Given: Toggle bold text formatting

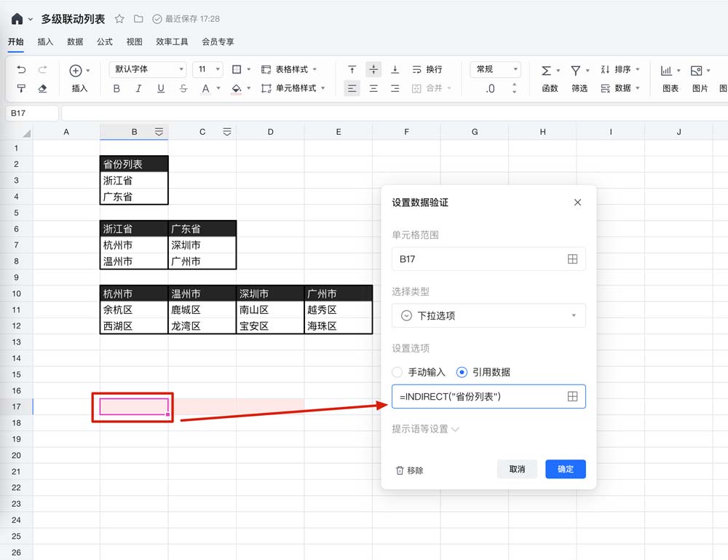Looking at the screenshot, I should click(x=116, y=89).
